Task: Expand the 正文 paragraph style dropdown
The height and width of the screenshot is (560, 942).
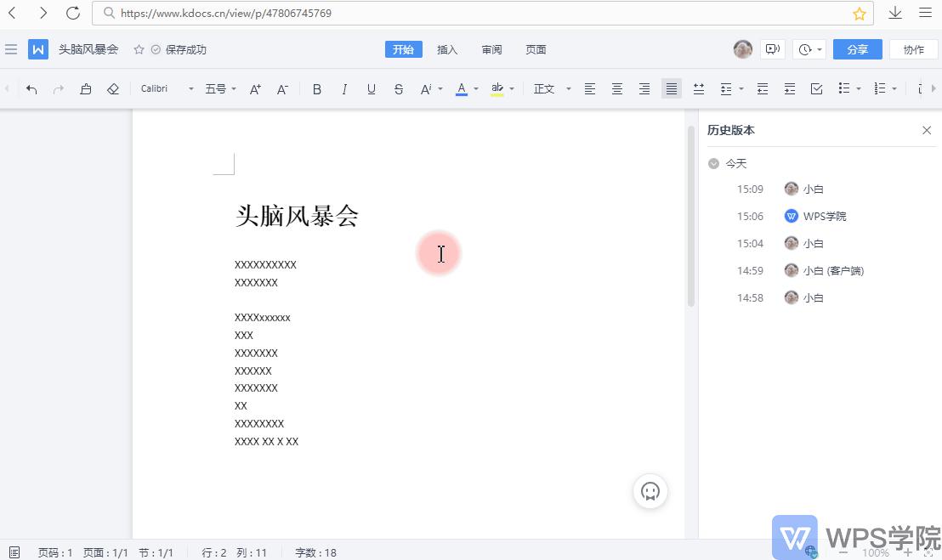Action: pos(551,88)
